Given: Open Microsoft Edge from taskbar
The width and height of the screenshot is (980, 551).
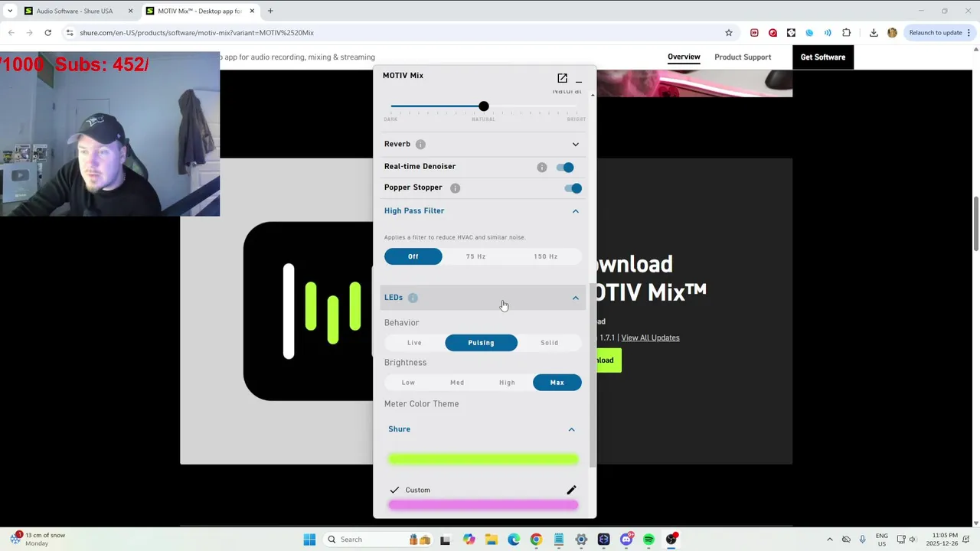Looking at the screenshot, I should point(514,540).
